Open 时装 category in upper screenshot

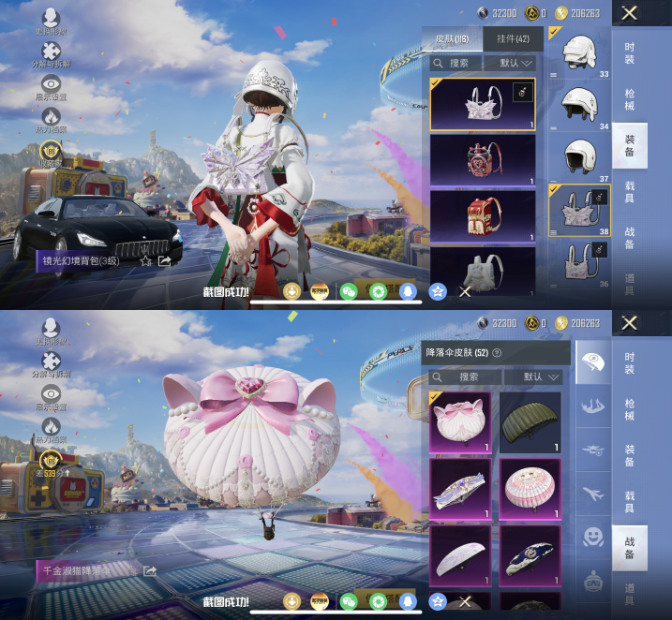click(629, 53)
